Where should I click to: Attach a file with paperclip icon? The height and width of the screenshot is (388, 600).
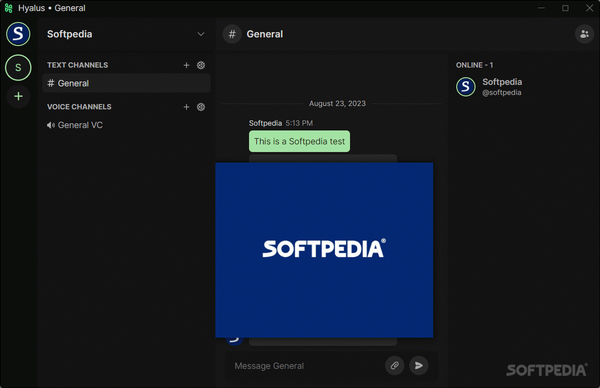[x=395, y=365]
